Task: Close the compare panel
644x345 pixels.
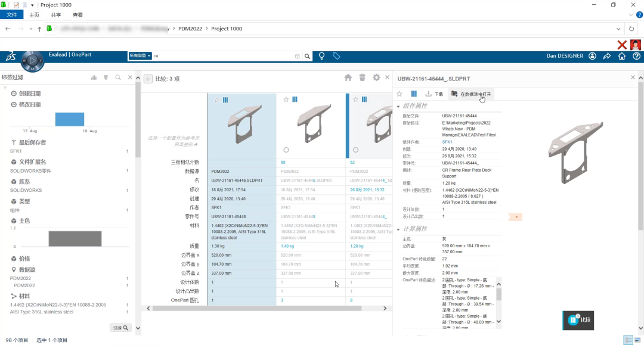Action: click(388, 77)
